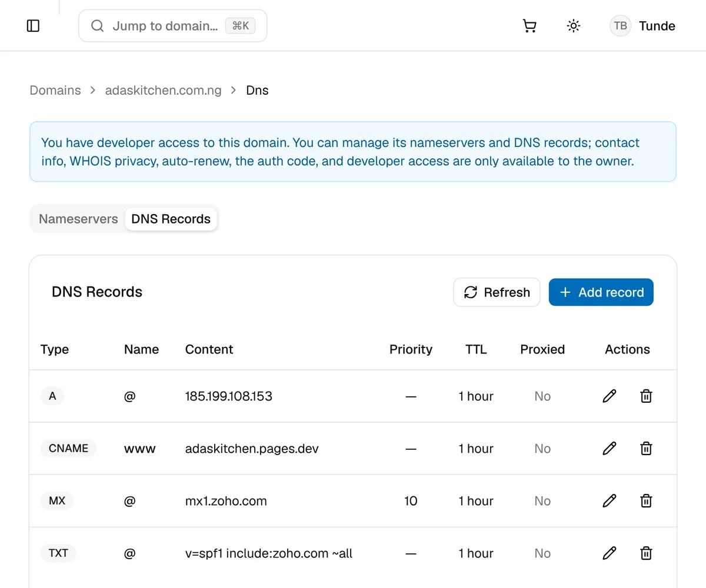Select the DNS Records tab

pos(171,219)
